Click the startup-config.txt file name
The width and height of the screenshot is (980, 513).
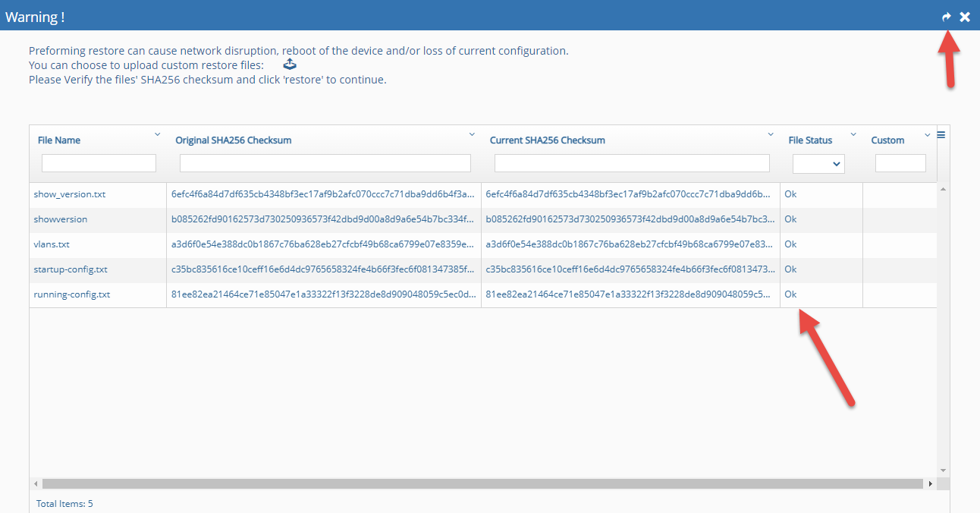click(71, 269)
